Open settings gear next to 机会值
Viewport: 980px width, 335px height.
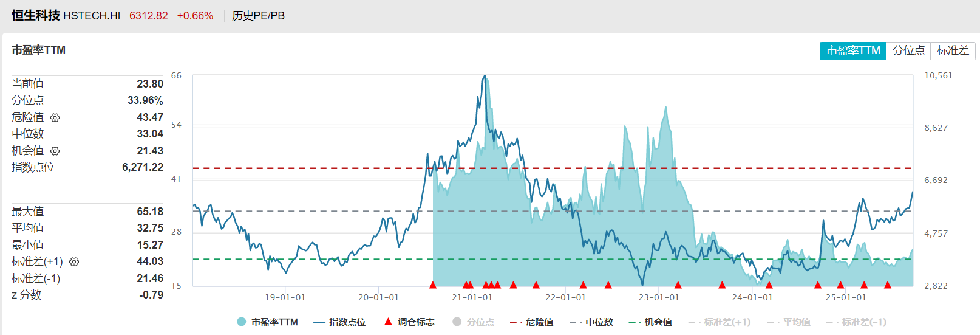tap(55, 151)
